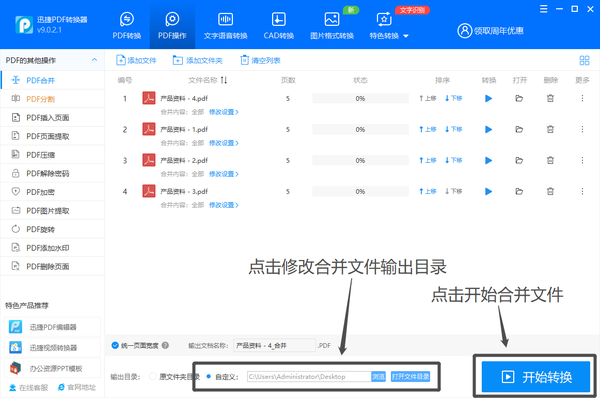Open folder icon for 产品资料 - 4.pdf

(519, 98)
